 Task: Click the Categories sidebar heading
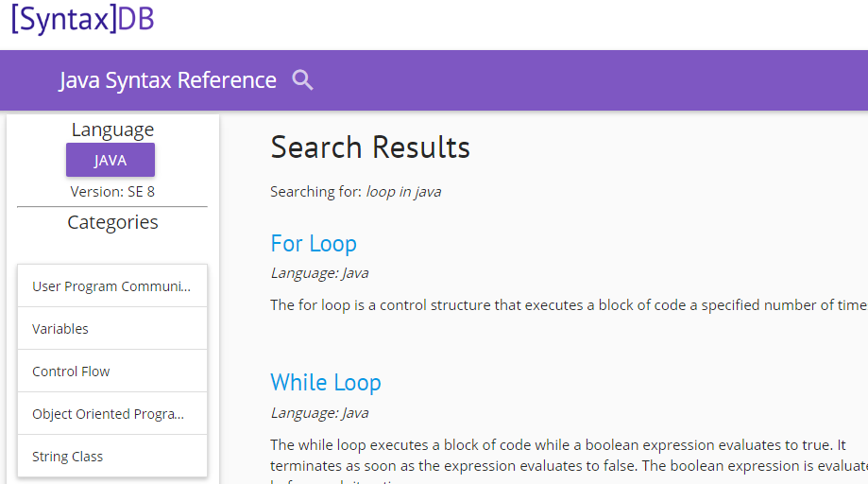(x=112, y=223)
